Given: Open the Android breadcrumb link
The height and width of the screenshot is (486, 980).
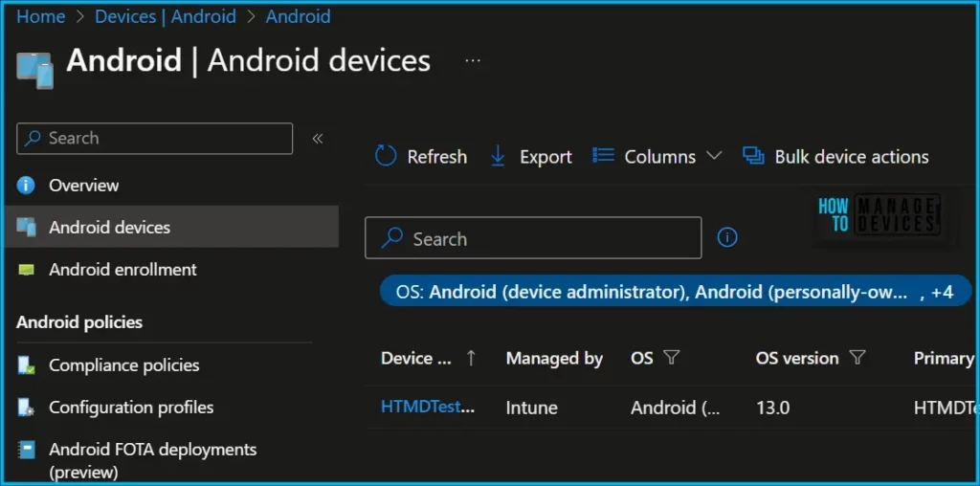Looking at the screenshot, I should click(x=299, y=17).
